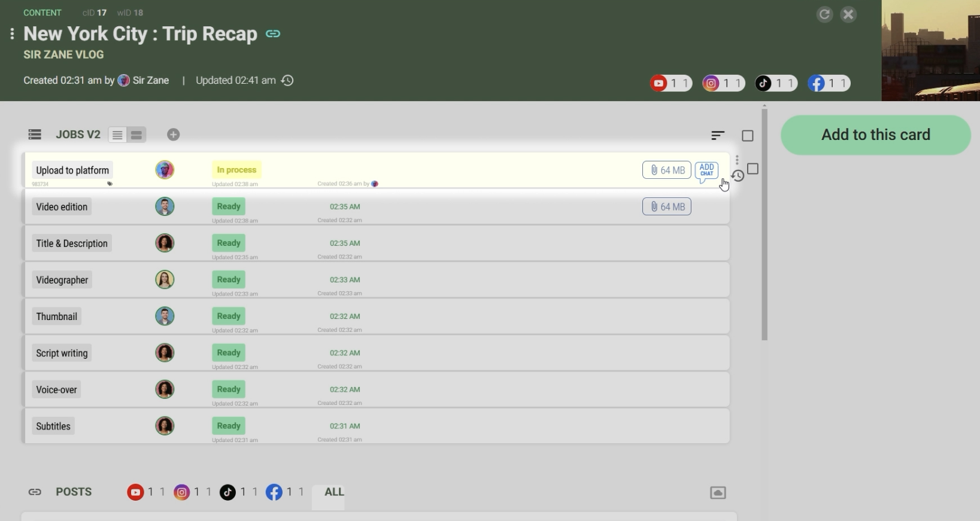Screen dimensions: 980x521
Task: Add a new job with plus icon
Action: (174, 135)
